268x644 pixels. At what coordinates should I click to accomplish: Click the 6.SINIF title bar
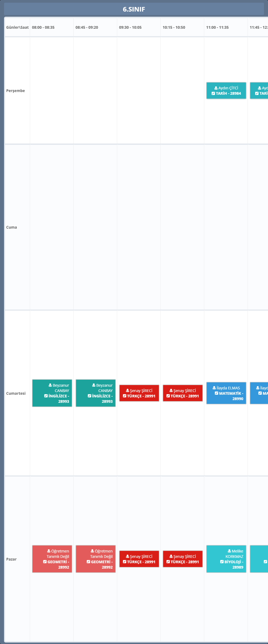134,9
